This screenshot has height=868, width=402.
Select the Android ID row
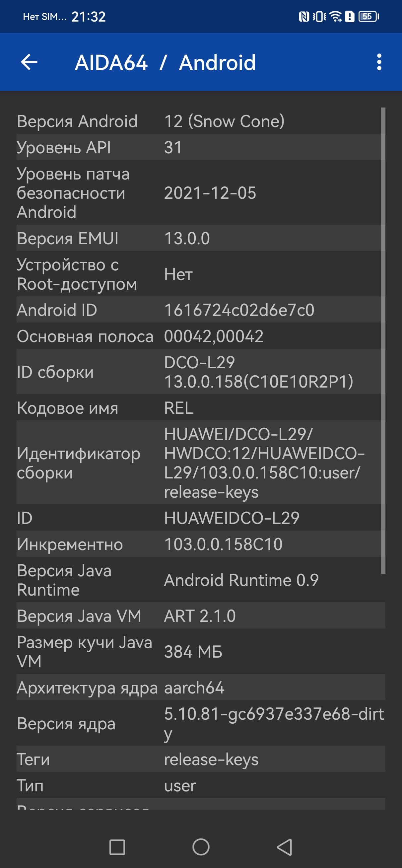pos(201,310)
